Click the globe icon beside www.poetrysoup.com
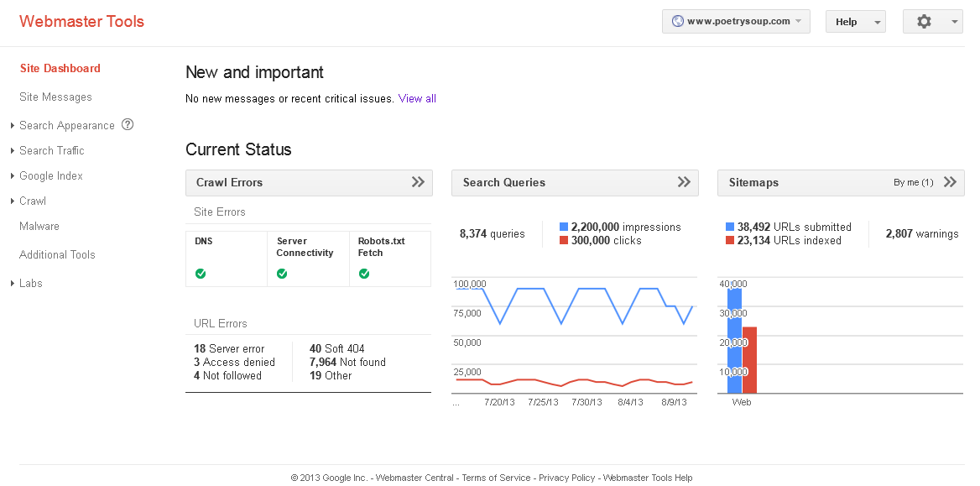The height and width of the screenshot is (486, 980). pyautogui.click(x=677, y=21)
